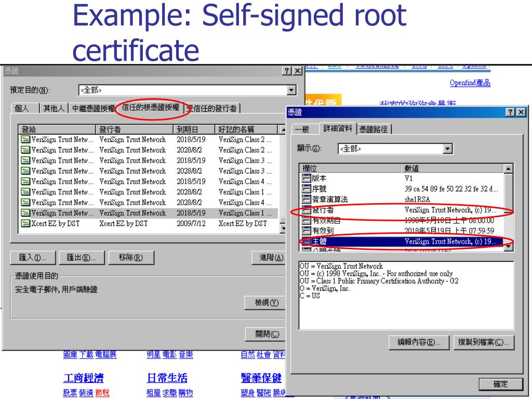
Task: Click the 複製到檔案(C)... button
Action: 484,342
